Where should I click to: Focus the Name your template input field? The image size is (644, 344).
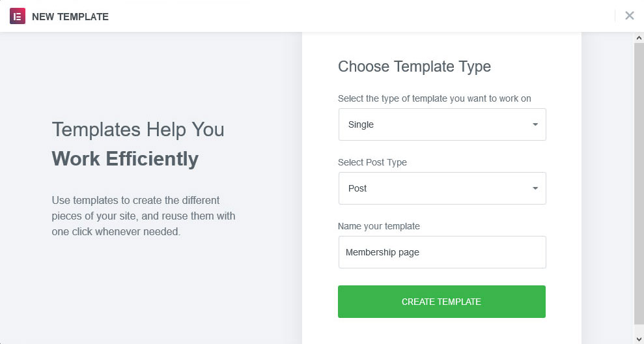click(x=441, y=252)
